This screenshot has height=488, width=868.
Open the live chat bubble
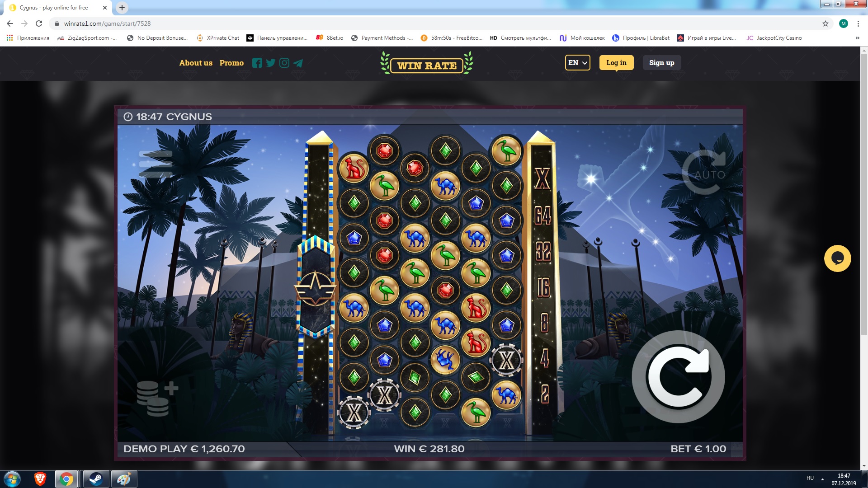(837, 258)
